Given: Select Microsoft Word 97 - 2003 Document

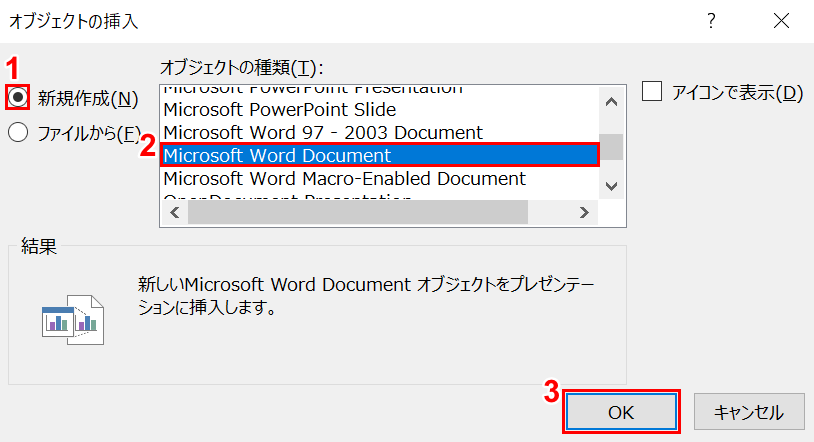Looking at the screenshot, I should pos(322,132).
